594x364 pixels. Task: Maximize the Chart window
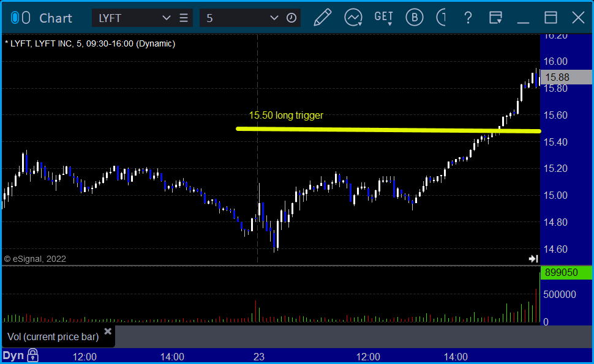[551, 18]
